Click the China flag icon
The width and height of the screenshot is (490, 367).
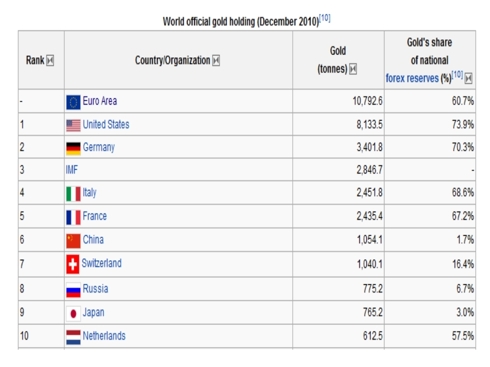point(73,241)
